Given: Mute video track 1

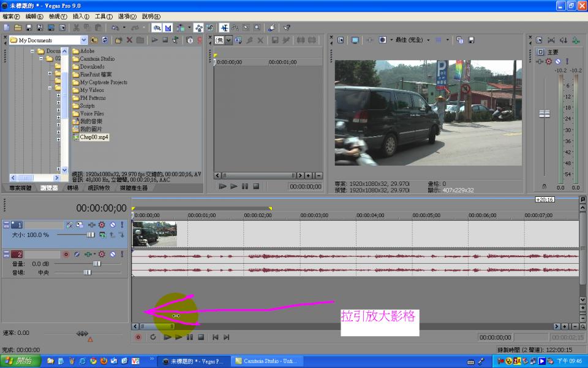Looking at the screenshot, I should pyautogui.click(x=112, y=225).
